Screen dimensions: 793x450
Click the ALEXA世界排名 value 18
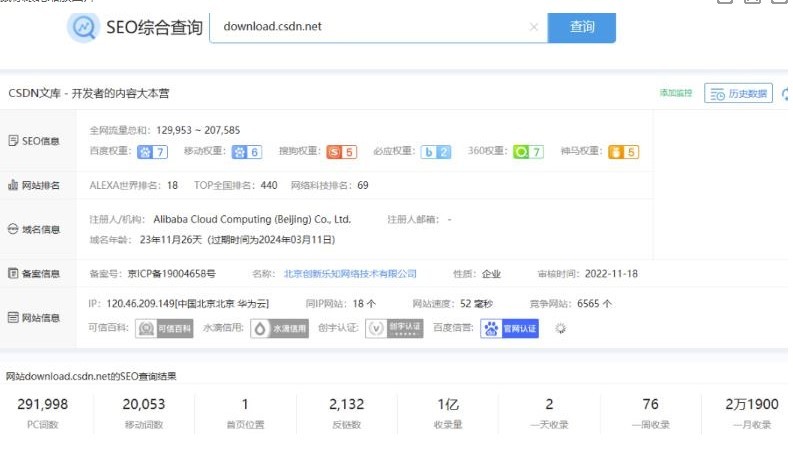(172, 186)
